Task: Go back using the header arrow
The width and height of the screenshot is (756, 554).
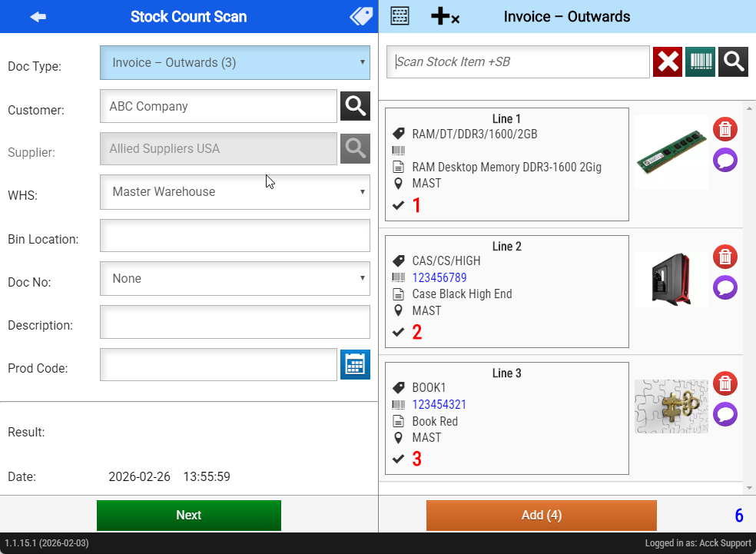Action: pos(38,17)
